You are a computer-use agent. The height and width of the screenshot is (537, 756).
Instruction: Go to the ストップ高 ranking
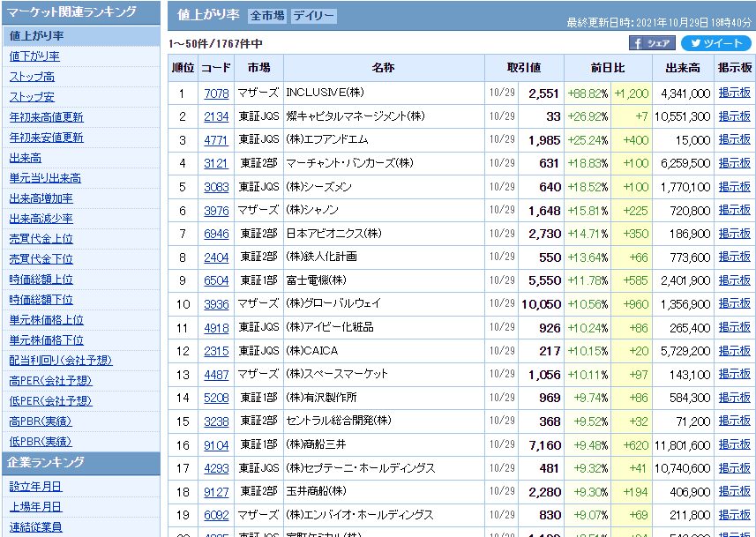32,77
